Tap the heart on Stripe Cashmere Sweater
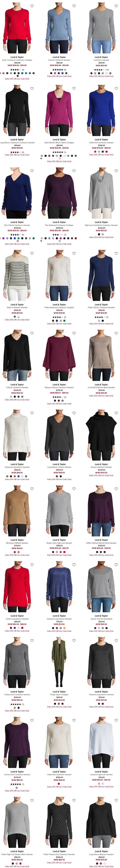Viewport: 120px width, 868px height. 32,253
